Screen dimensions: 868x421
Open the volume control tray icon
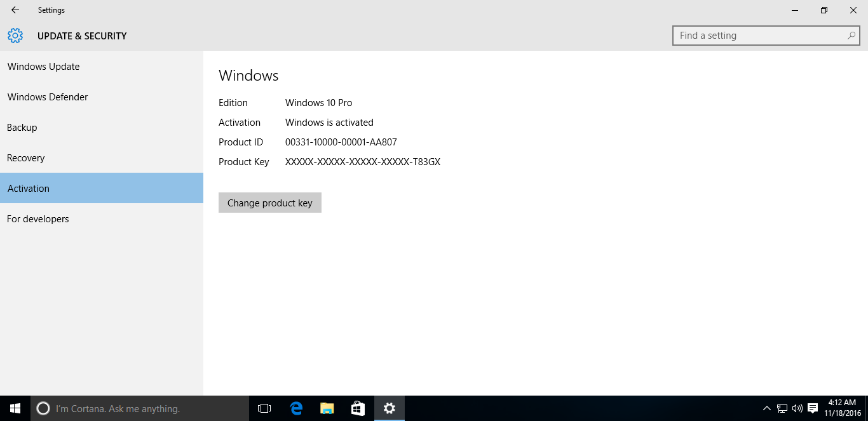tap(797, 408)
